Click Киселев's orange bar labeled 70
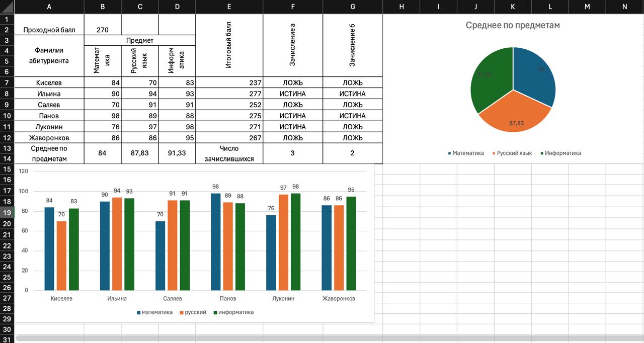 point(61,255)
